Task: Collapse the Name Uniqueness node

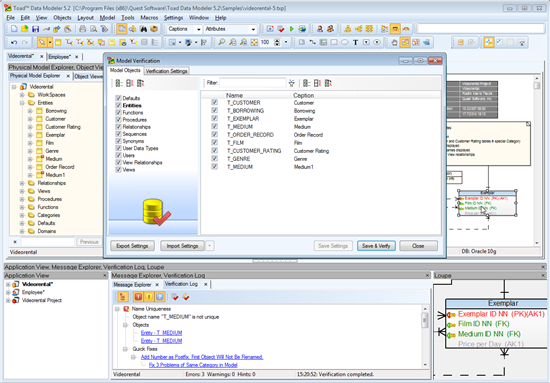Action: click(117, 309)
